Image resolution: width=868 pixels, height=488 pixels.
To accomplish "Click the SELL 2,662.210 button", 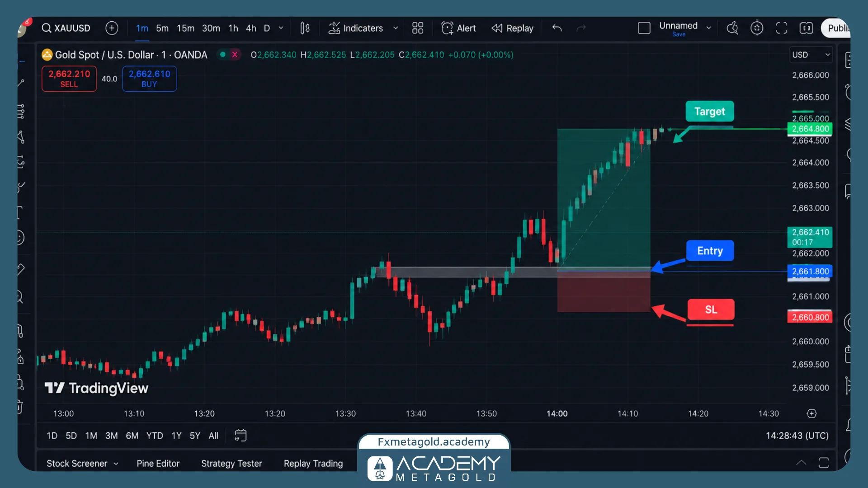I will click(x=69, y=79).
